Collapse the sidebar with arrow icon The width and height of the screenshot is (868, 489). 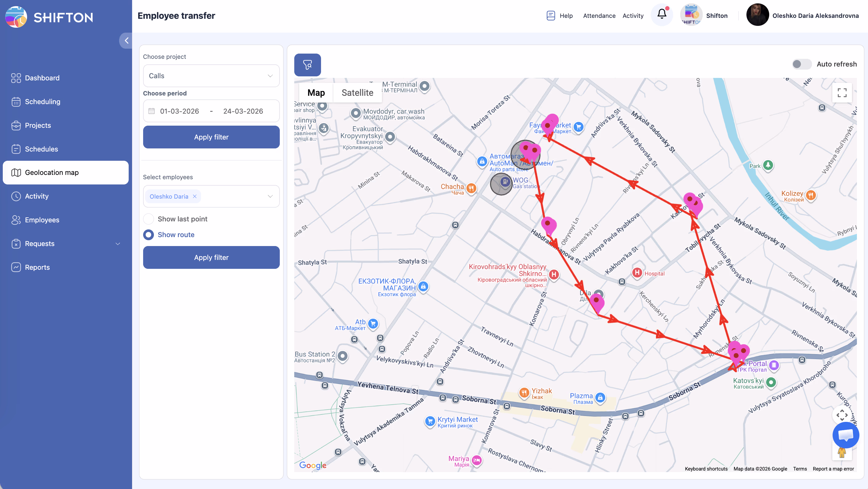tap(127, 41)
